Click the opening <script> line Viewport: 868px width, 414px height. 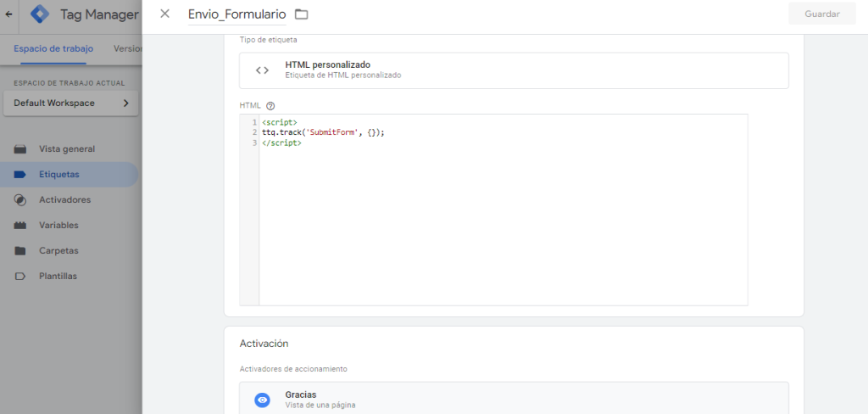[x=280, y=122]
